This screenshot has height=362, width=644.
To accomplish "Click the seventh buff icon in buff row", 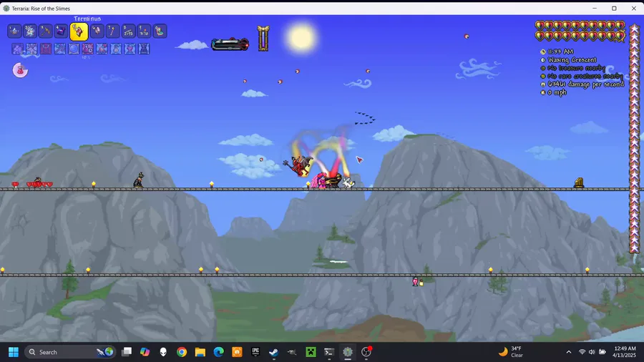I will tap(102, 49).
